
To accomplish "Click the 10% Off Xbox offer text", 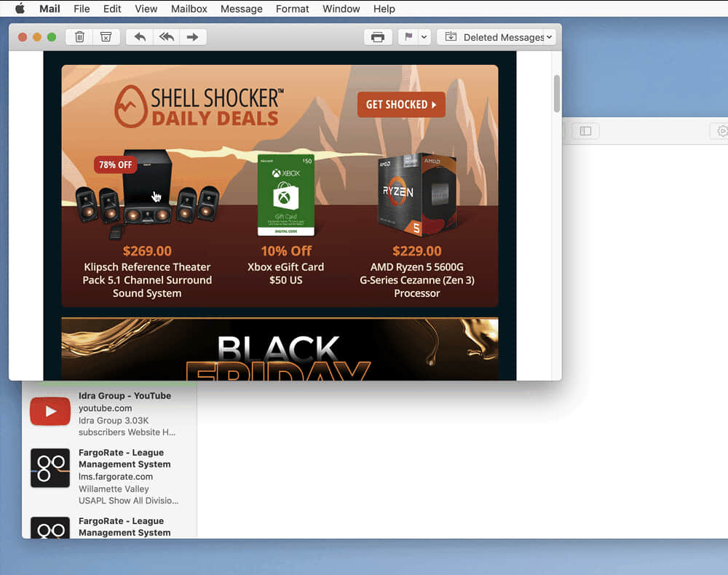I will (x=286, y=251).
